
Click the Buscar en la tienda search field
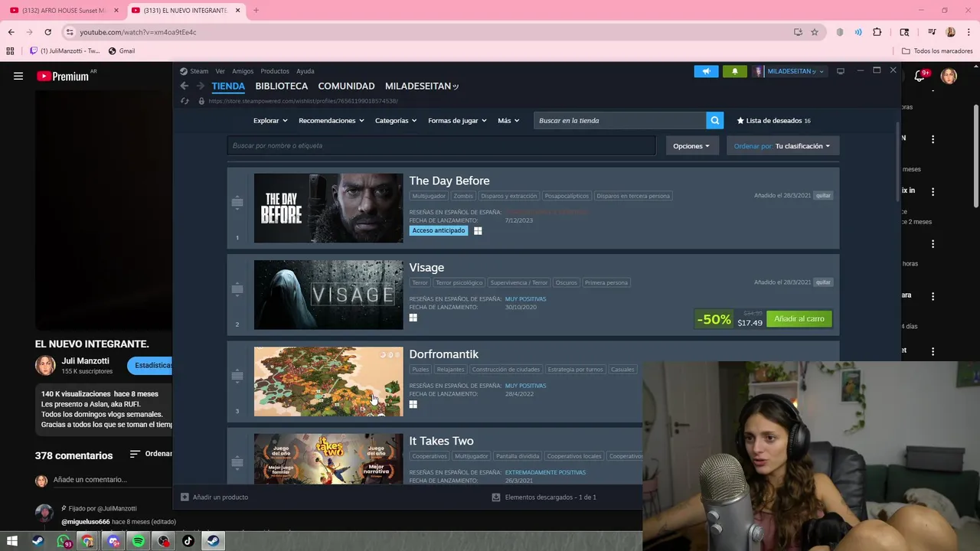(x=620, y=120)
